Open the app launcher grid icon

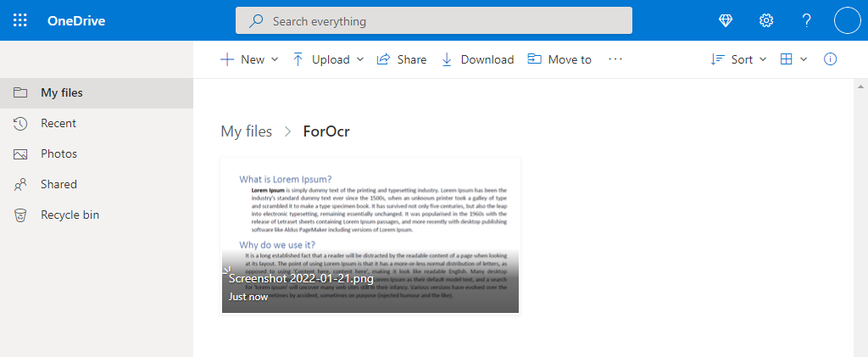pyautogui.click(x=20, y=21)
